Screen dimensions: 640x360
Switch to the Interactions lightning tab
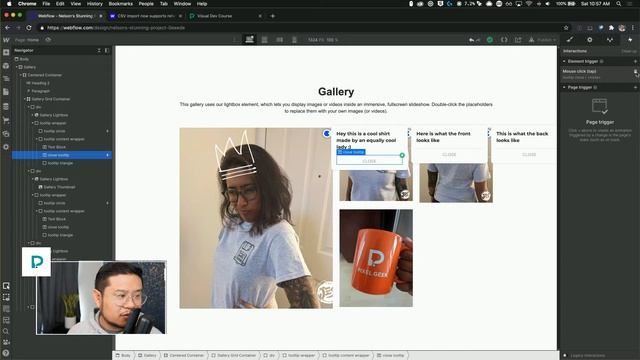click(x=630, y=40)
